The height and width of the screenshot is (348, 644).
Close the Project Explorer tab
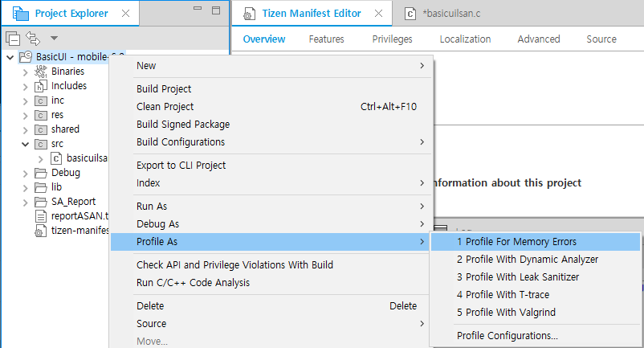(x=124, y=13)
